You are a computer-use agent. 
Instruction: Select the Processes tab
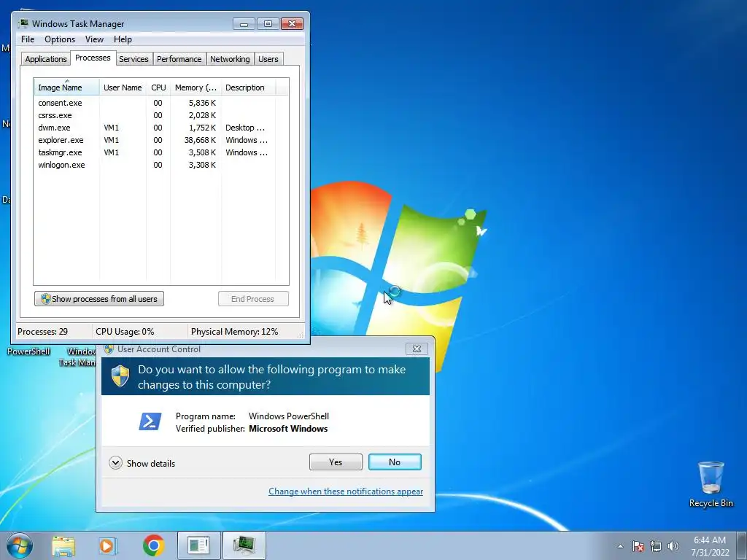[x=93, y=58]
